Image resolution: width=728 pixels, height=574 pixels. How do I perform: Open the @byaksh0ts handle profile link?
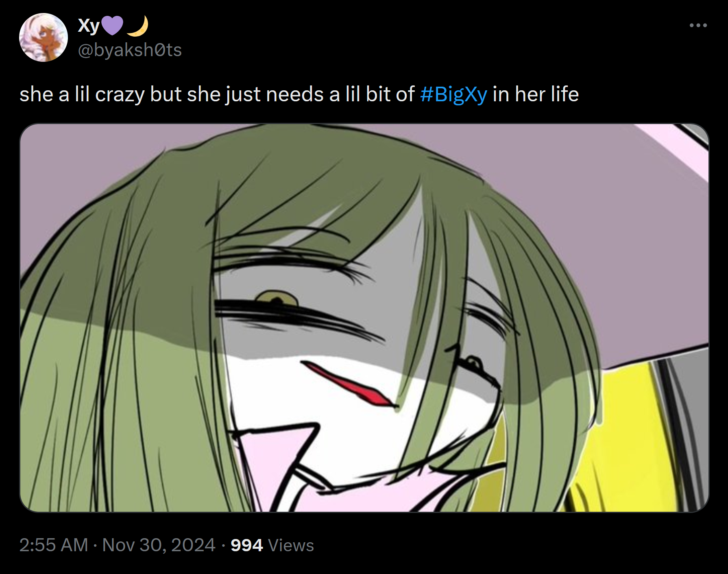tap(130, 50)
